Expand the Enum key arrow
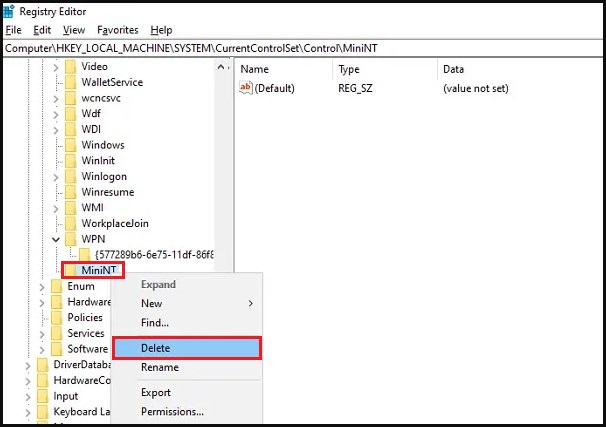The height and width of the screenshot is (427, 606). click(42, 286)
